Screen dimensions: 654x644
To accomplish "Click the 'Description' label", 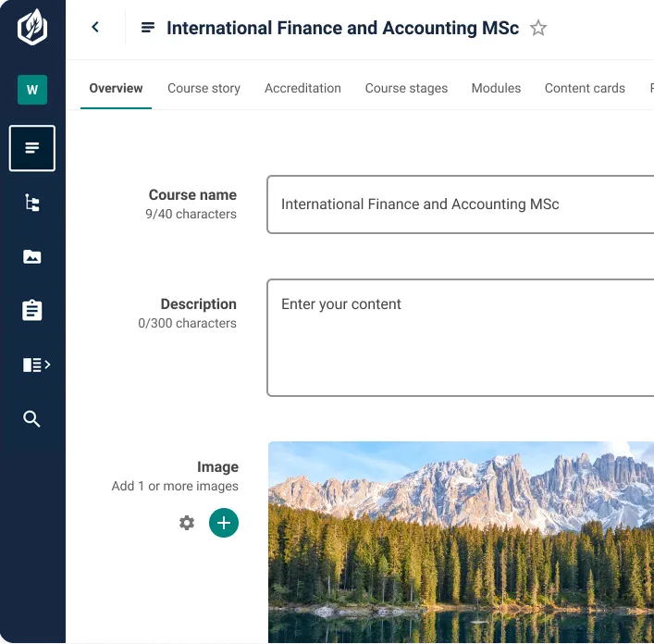I will point(199,304).
